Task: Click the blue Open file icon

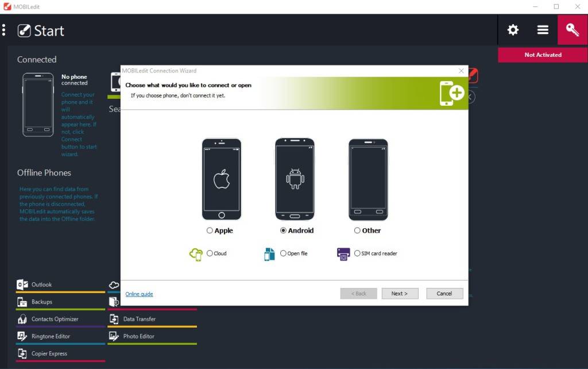Action: tap(269, 254)
